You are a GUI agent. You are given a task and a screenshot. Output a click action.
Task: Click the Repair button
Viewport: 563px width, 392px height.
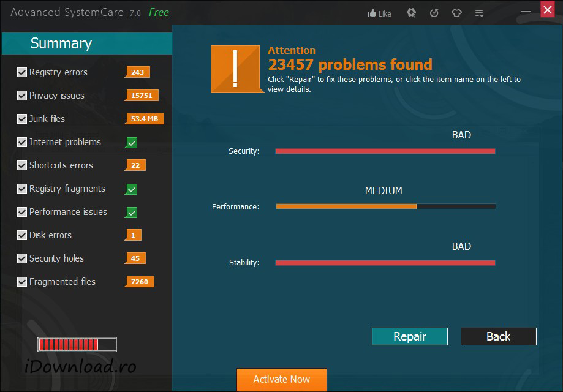tap(410, 337)
